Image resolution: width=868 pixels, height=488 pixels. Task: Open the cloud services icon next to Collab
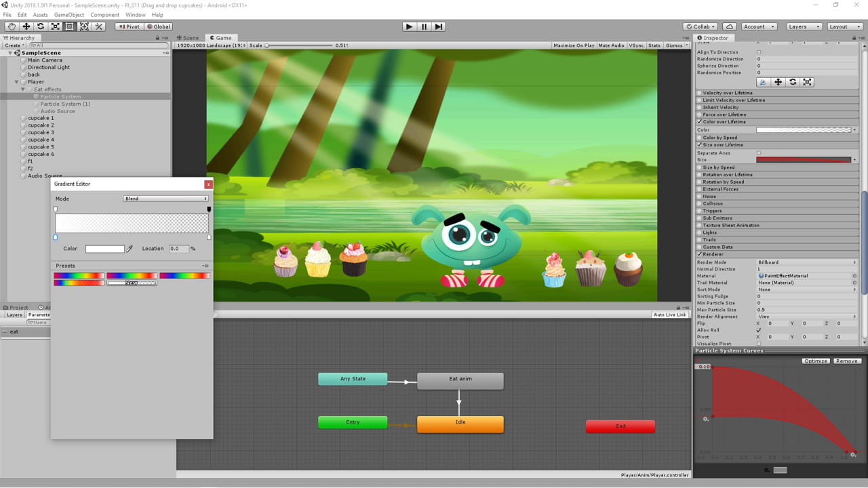click(x=730, y=26)
